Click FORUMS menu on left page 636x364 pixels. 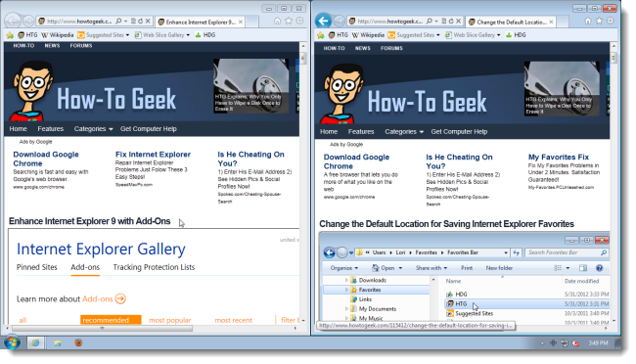pos(81,46)
